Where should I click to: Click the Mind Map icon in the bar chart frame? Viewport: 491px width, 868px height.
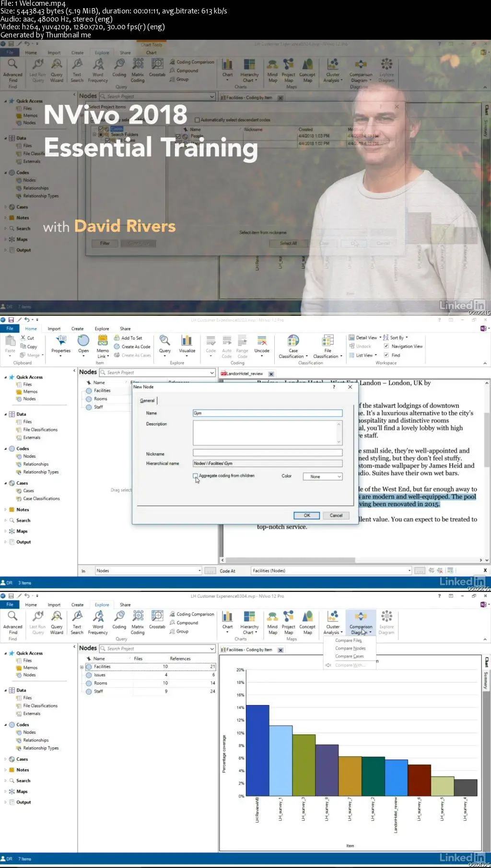(273, 616)
